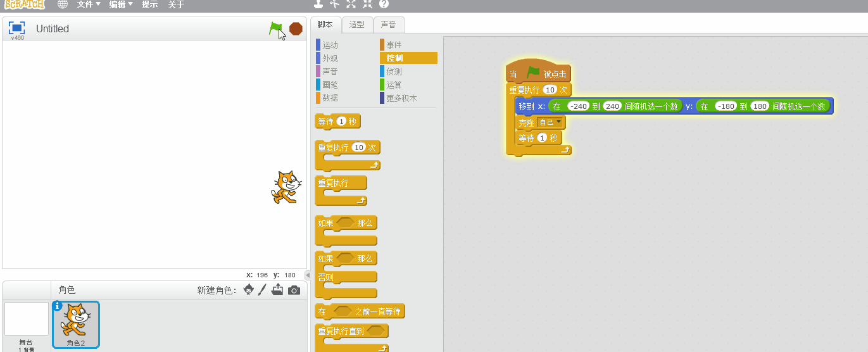868x352 pixels.
Task: Switch the stage to full-screen presentation mode
Action: 17,28
